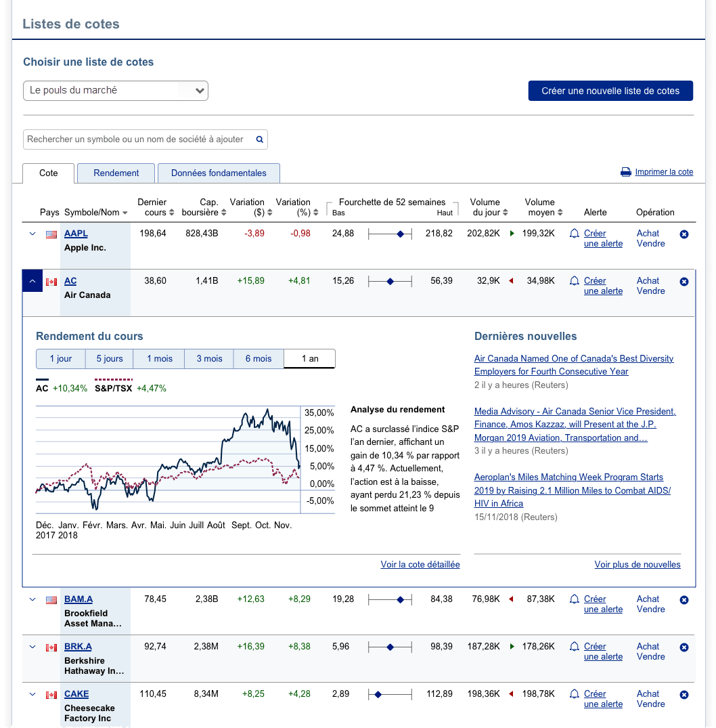This screenshot has width=716, height=728.
Task: Select the 1 jour chart period
Action: point(61,359)
